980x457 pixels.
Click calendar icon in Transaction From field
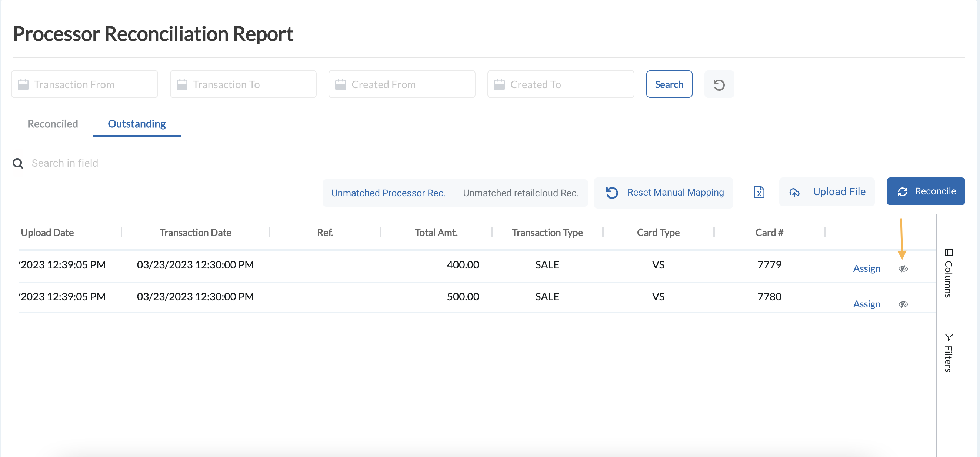(x=23, y=84)
